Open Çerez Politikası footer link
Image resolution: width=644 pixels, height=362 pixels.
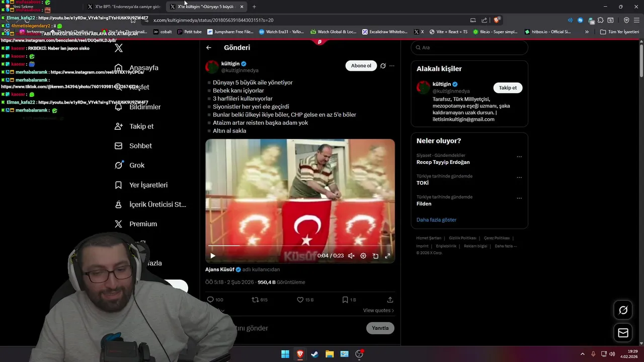tap(497, 238)
